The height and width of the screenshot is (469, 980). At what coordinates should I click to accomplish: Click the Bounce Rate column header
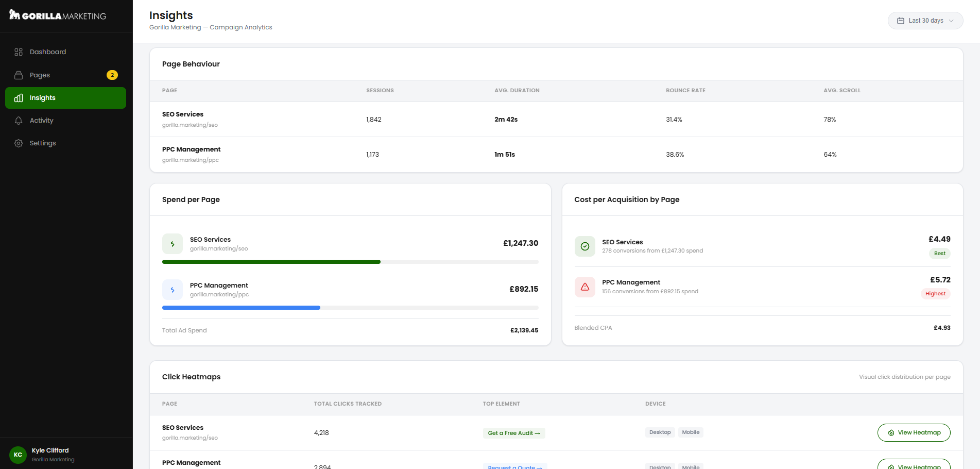685,91
